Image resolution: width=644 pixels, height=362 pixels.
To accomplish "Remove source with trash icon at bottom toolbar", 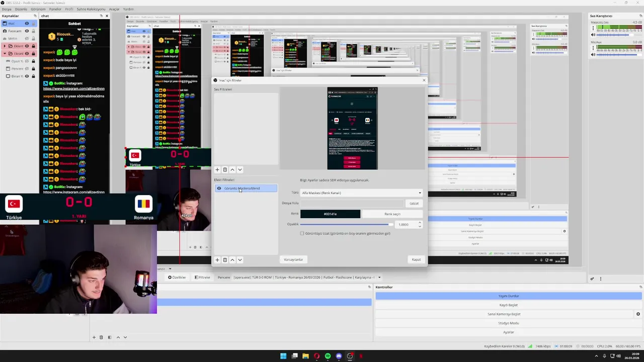I will 101,337.
